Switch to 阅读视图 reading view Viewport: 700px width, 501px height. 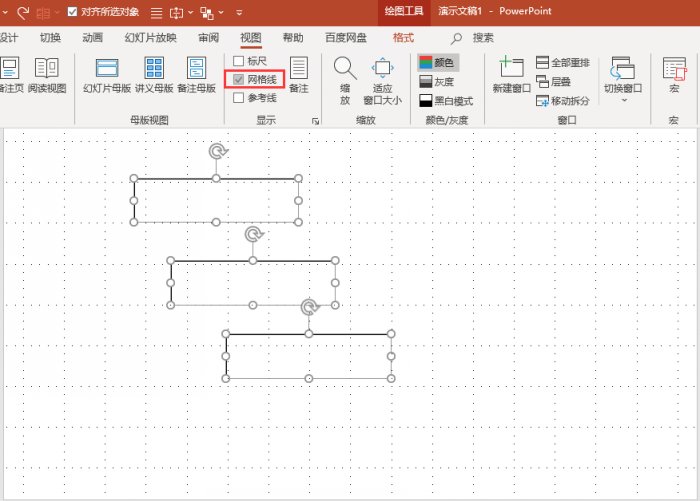pos(47,75)
